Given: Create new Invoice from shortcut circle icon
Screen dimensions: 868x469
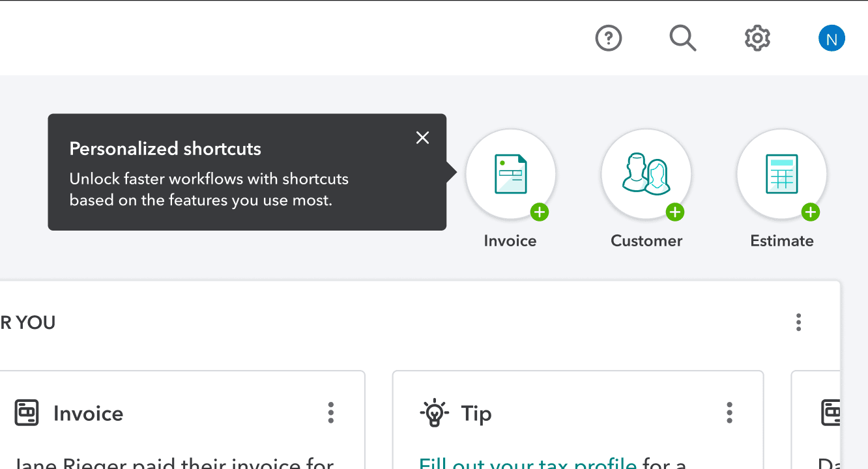Looking at the screenshot, I should click(510, 174).
